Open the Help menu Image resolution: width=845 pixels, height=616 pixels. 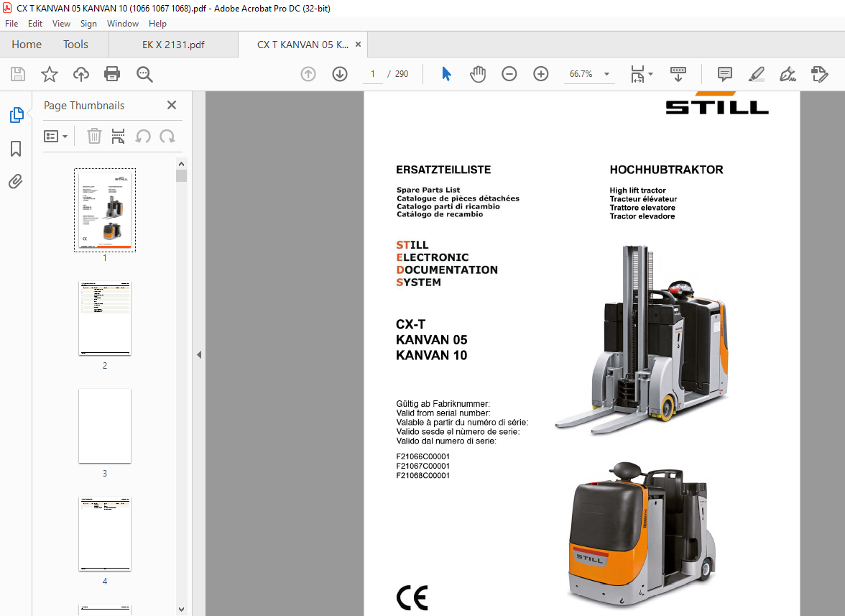[x=157, y=24]
